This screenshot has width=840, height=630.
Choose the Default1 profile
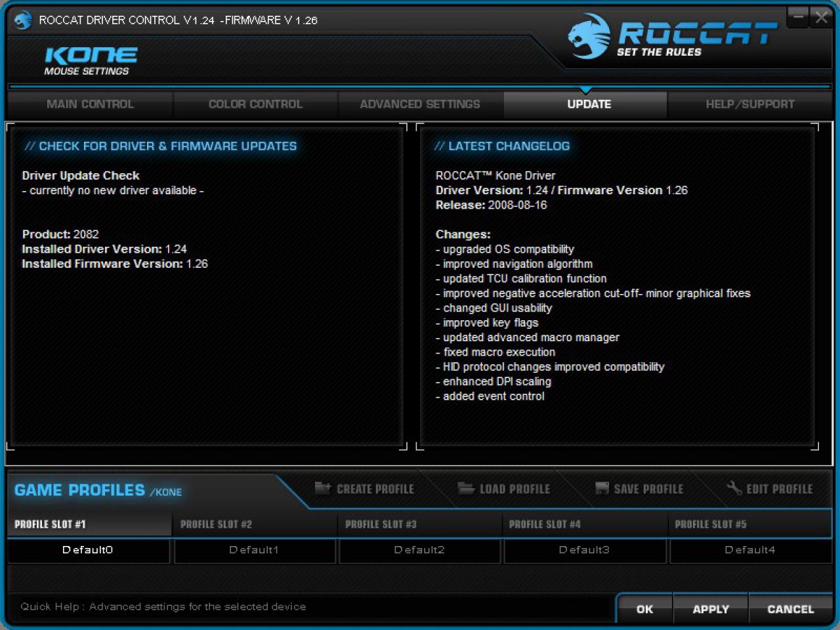pos(255,550)
